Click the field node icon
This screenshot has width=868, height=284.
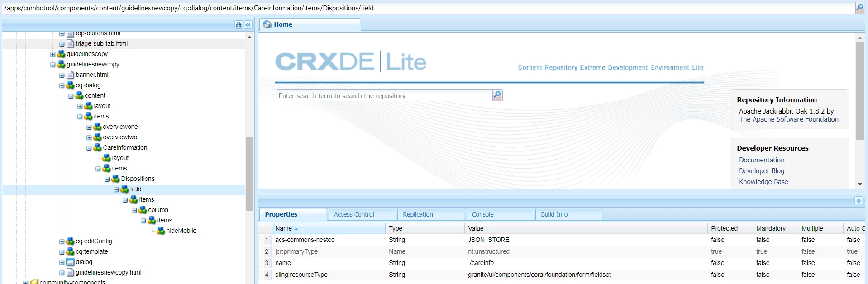point(124,189)
